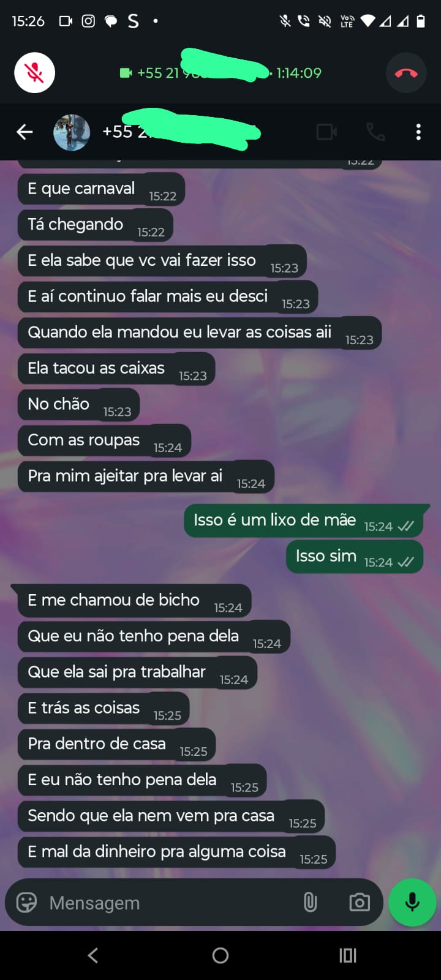End the ongoing call with red hang-up button
Screen dimensions: 441x980
tap(406, 73)
